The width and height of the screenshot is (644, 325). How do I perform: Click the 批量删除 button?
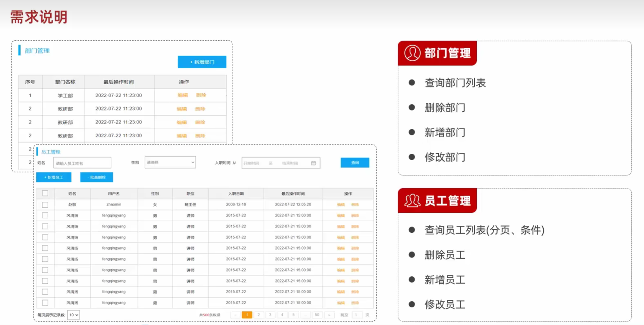96,177
